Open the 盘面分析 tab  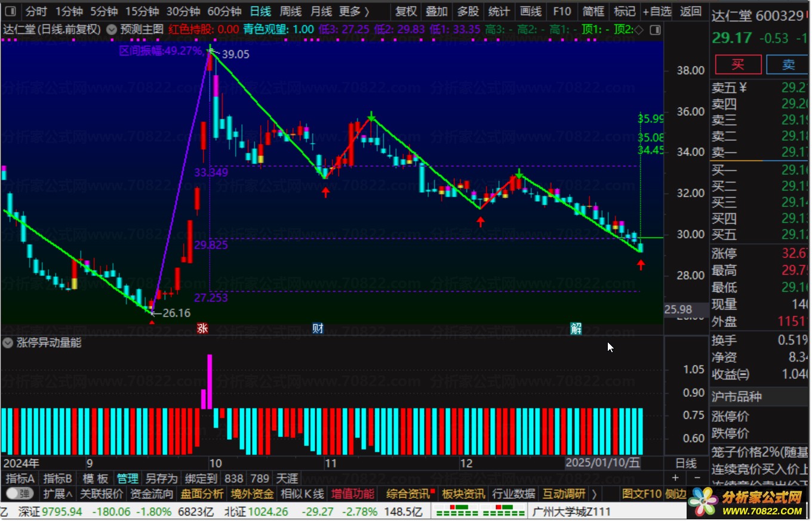point(202,494)
